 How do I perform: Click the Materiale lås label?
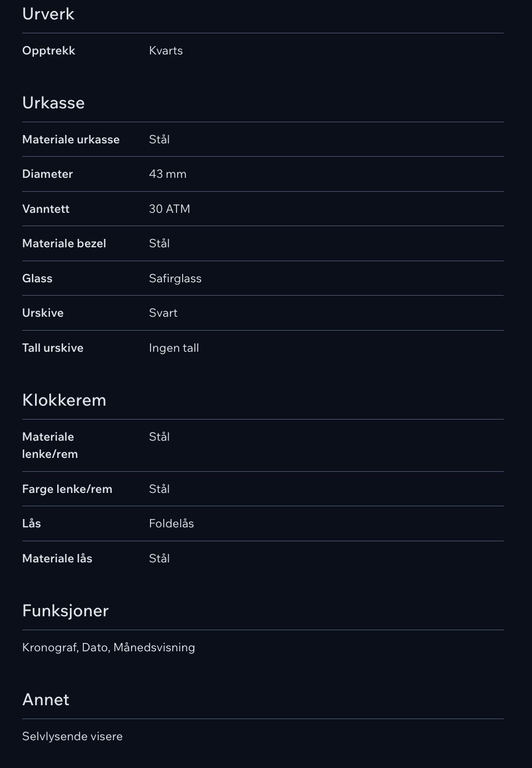(x=57, y=558)
